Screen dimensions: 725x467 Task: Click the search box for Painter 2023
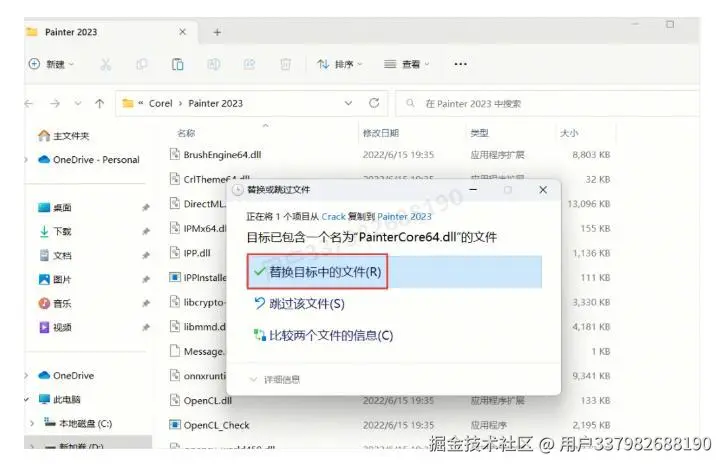(x=548, y=104)
